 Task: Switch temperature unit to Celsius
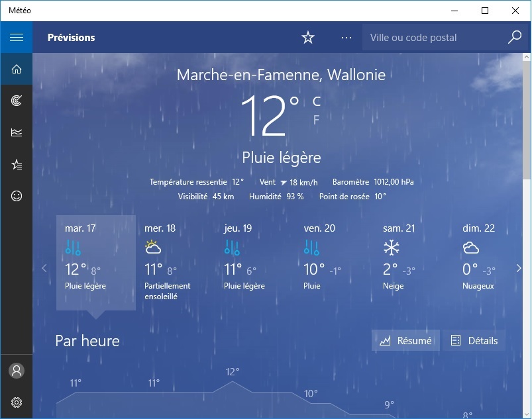316,101
